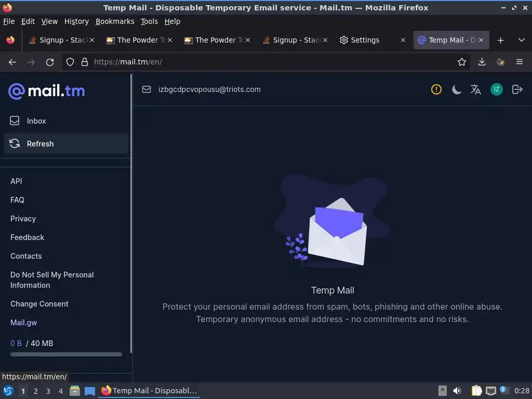Go back with browser back arrow

[x=12, y=62]
